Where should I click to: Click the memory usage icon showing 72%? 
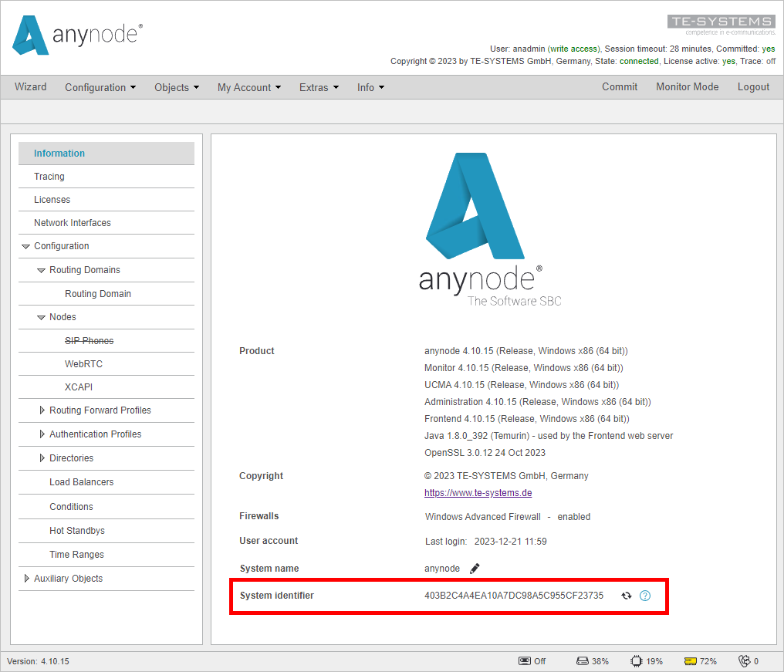(690, 661)
